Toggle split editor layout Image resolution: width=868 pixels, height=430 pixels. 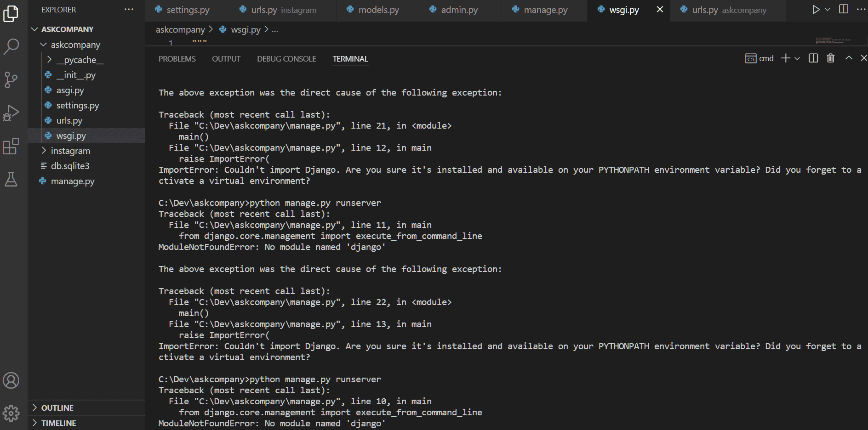(844, 10)
